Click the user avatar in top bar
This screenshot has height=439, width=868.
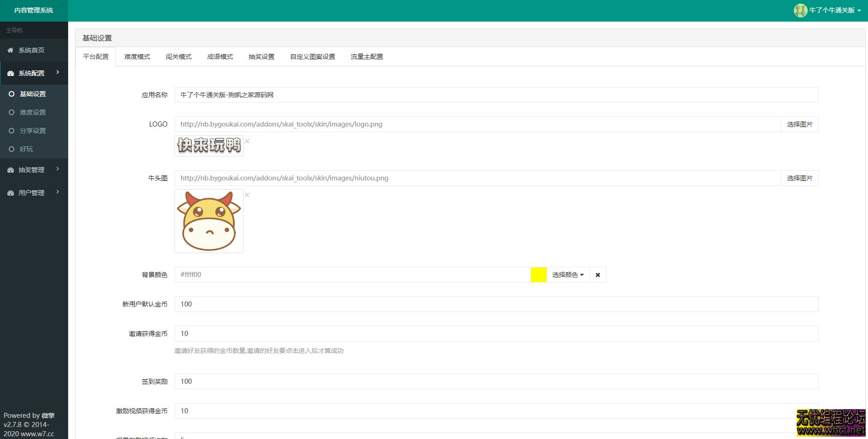point(800,10)
